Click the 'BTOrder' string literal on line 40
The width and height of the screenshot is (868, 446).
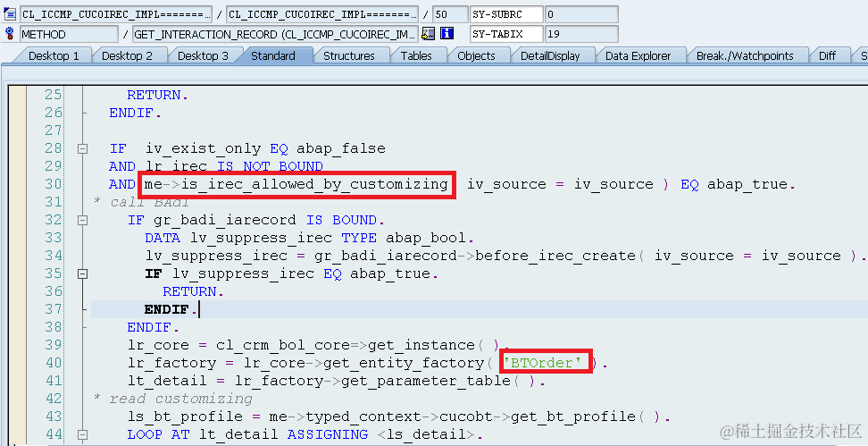pyautogui.click(x=543, y=363)
